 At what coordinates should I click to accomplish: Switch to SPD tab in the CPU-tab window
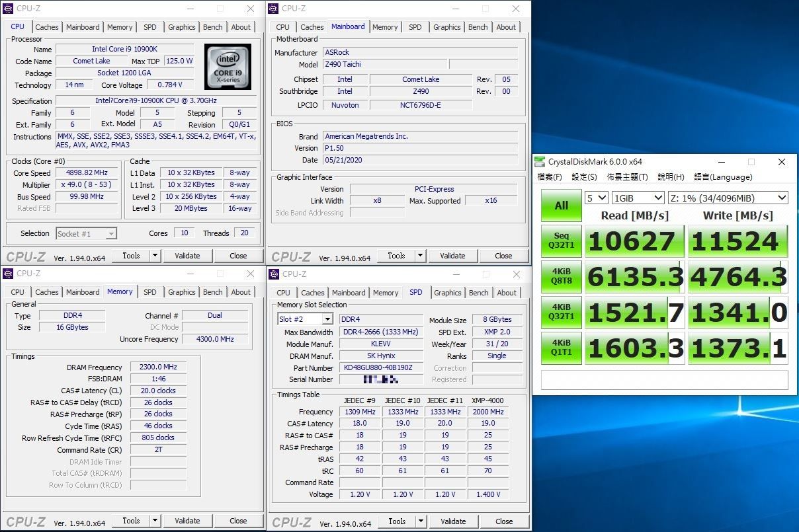[x=150, y=27]
